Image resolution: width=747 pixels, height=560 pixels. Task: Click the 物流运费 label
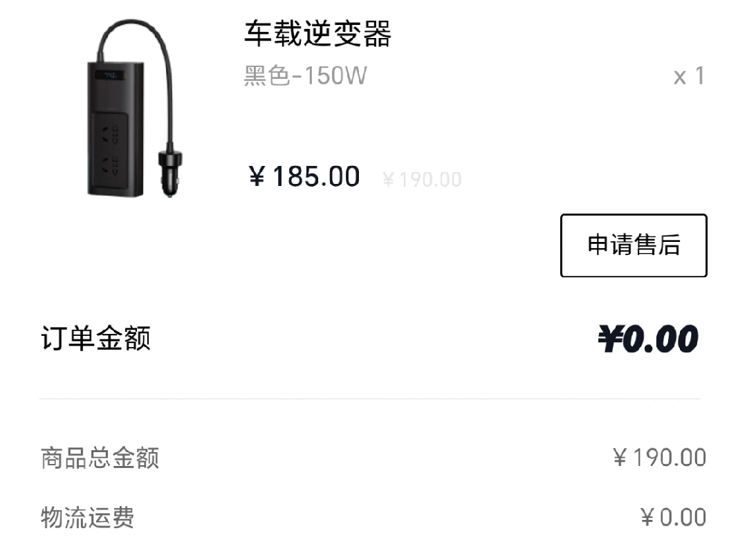88,517
